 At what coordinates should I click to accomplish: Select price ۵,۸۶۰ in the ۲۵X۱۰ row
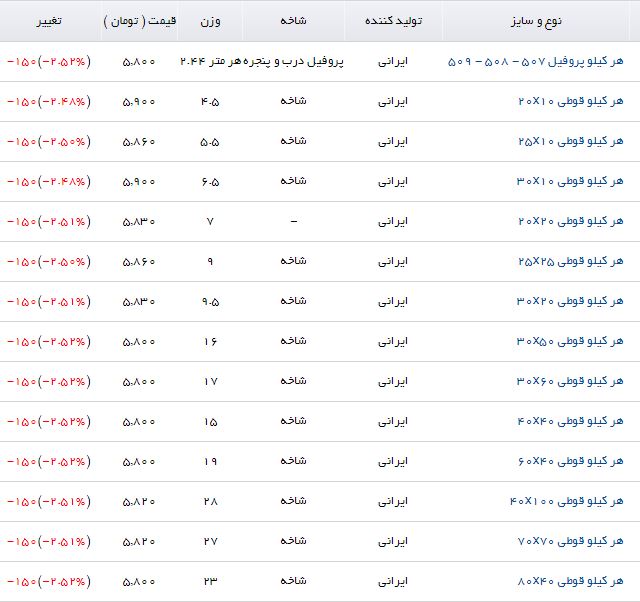[139, 142]
